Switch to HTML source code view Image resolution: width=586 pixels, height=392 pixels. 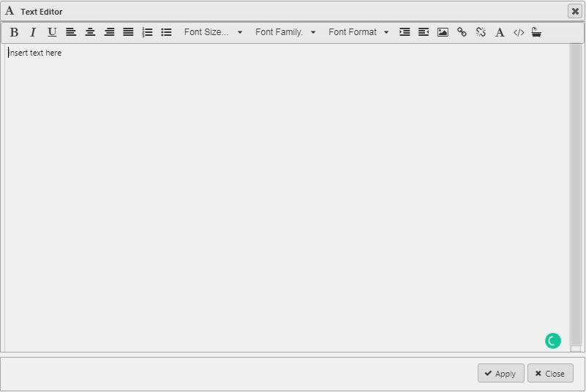(x=519, y=32)
